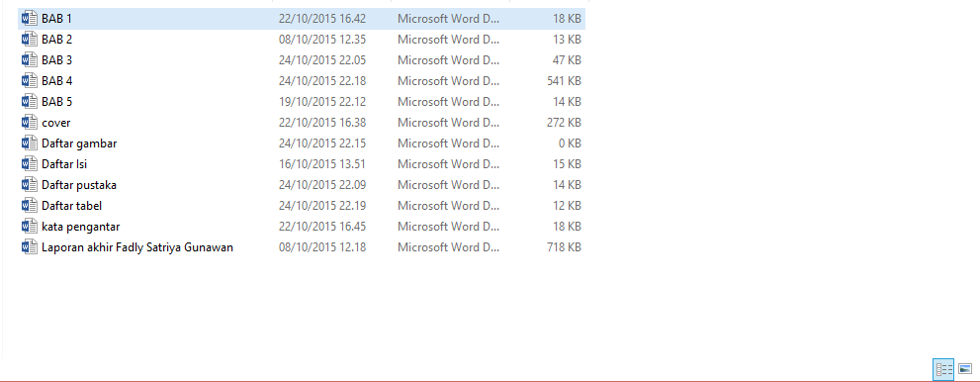Select the Word icon for BAB 3

pos(30,60)
